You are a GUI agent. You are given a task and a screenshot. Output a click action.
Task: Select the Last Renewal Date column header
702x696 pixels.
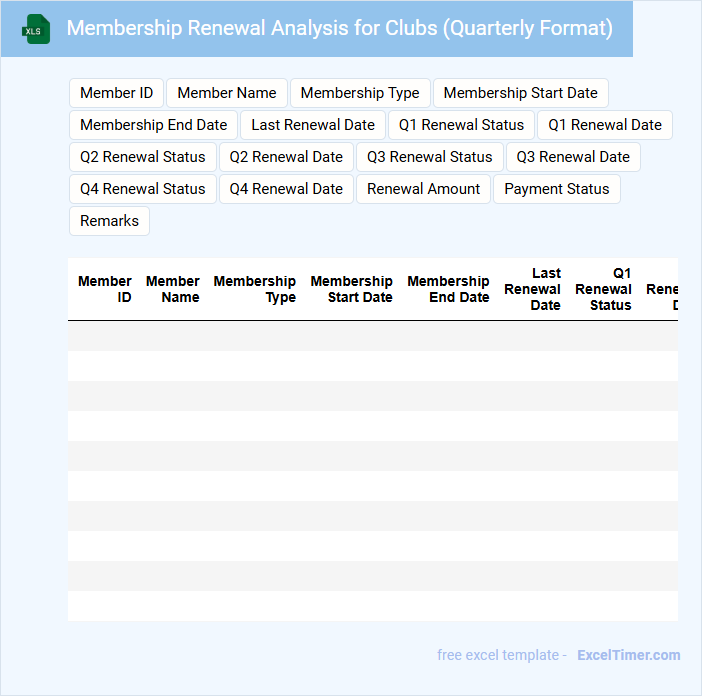point(533,289)
